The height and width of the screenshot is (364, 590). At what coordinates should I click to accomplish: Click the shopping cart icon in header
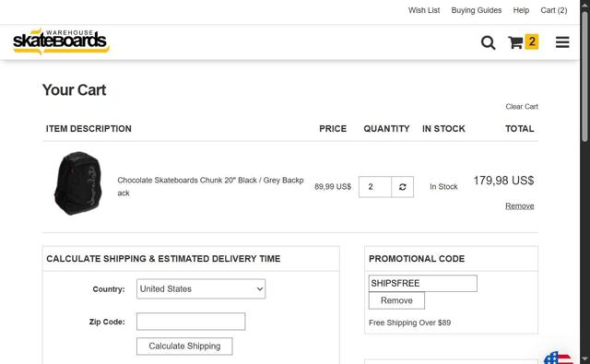515,42
